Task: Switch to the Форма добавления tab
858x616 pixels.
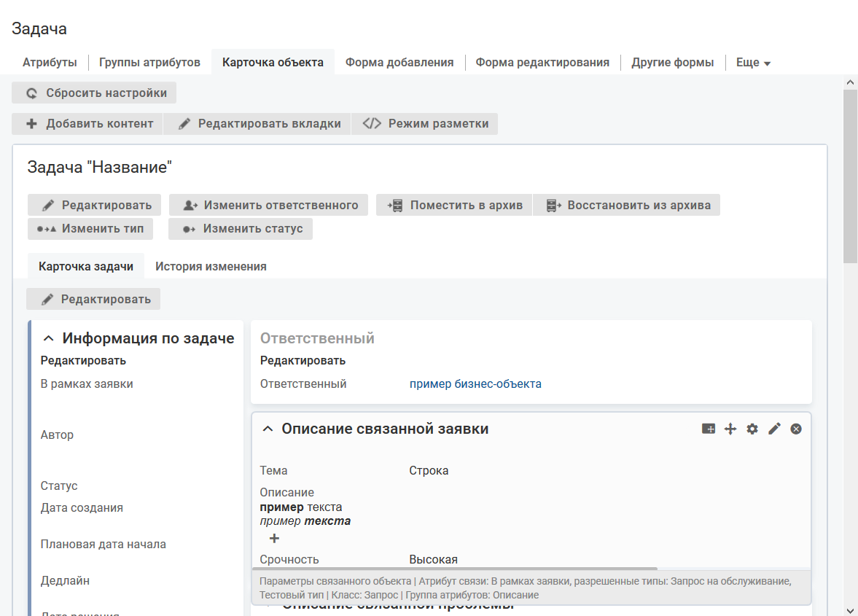Action: click(x=399, y=63)
